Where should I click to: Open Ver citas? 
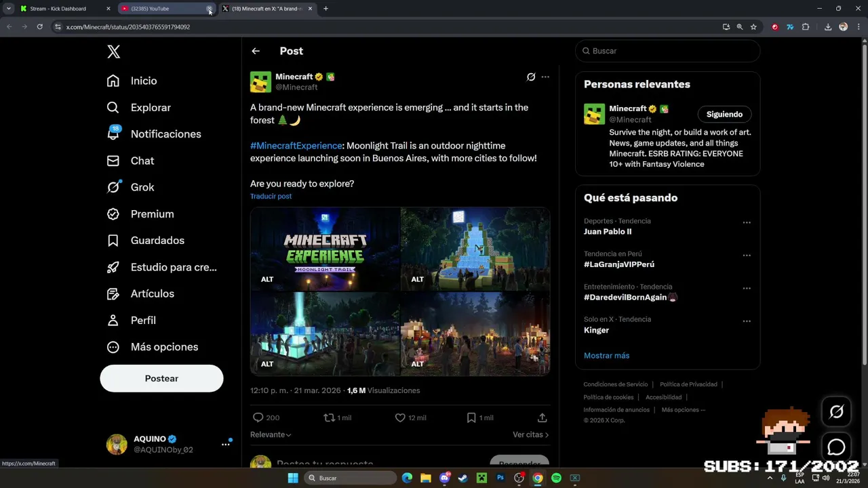tap(531, 434)
